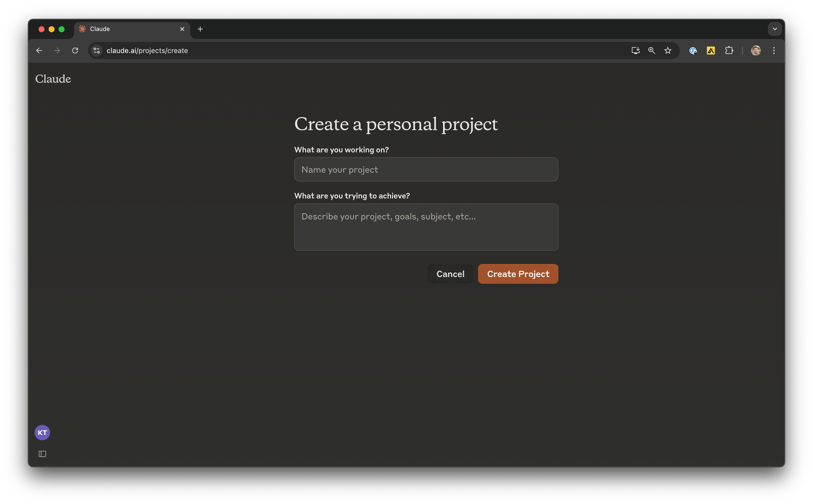813x504 pixels.
Task: Select the Claude browser tab
Action: (126, 29)
